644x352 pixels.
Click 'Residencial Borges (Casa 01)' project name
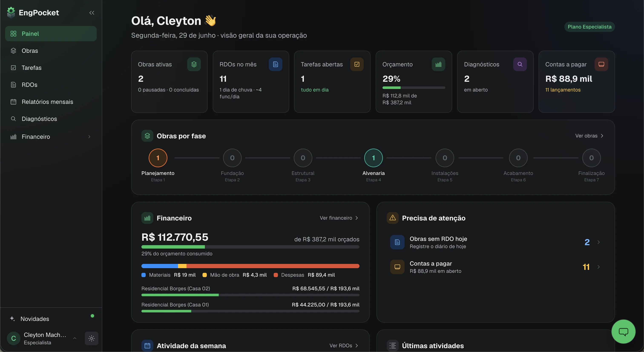point(175,305)
